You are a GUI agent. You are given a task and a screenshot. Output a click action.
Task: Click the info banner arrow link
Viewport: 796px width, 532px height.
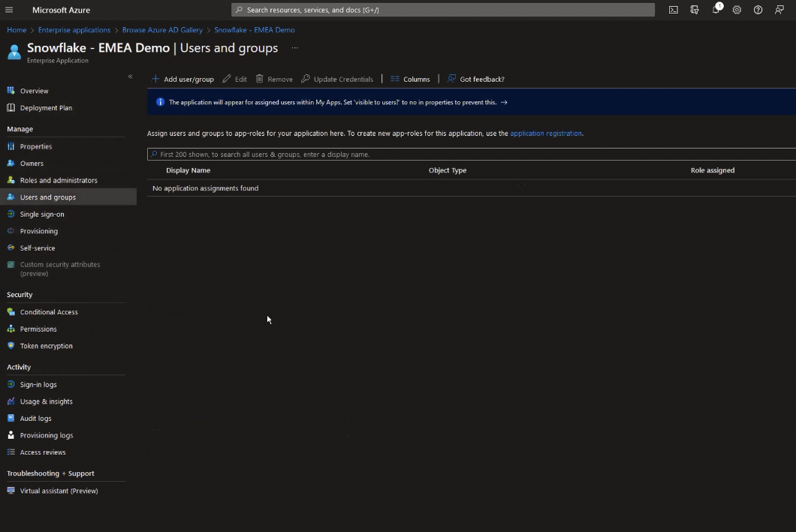coord(504,103)
